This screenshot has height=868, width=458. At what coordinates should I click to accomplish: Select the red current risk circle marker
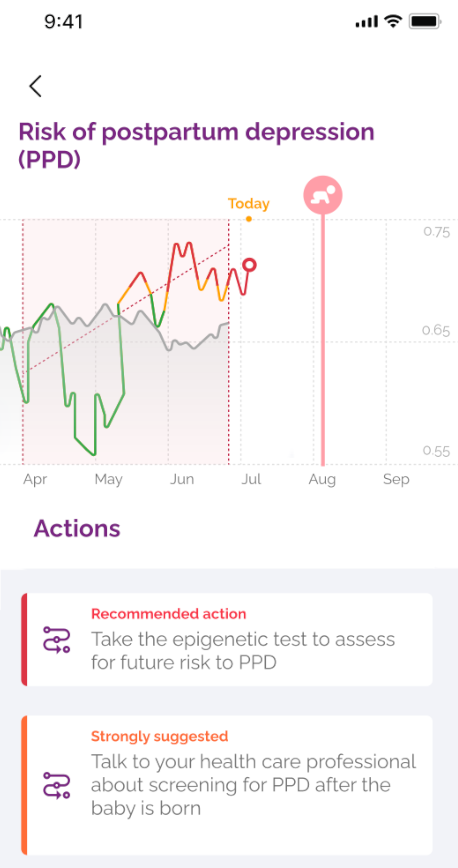[249, 265]
